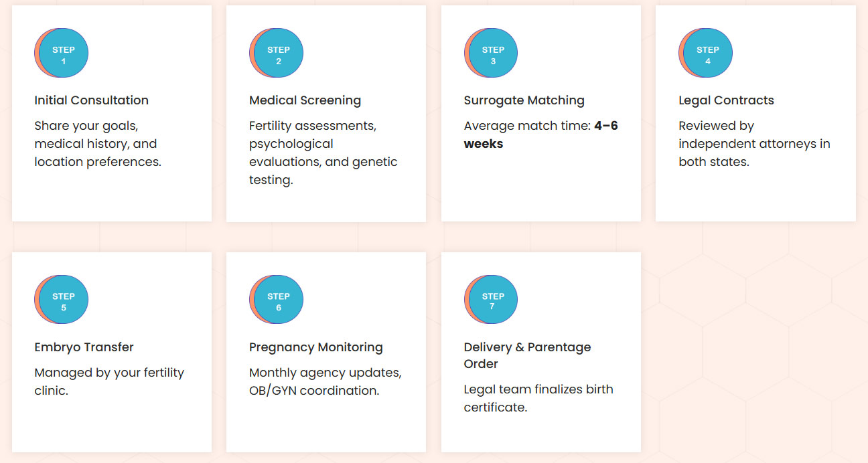Click the Legal Contracts heading
Screen dimensions: 868x463
click(x=726, y=100)
